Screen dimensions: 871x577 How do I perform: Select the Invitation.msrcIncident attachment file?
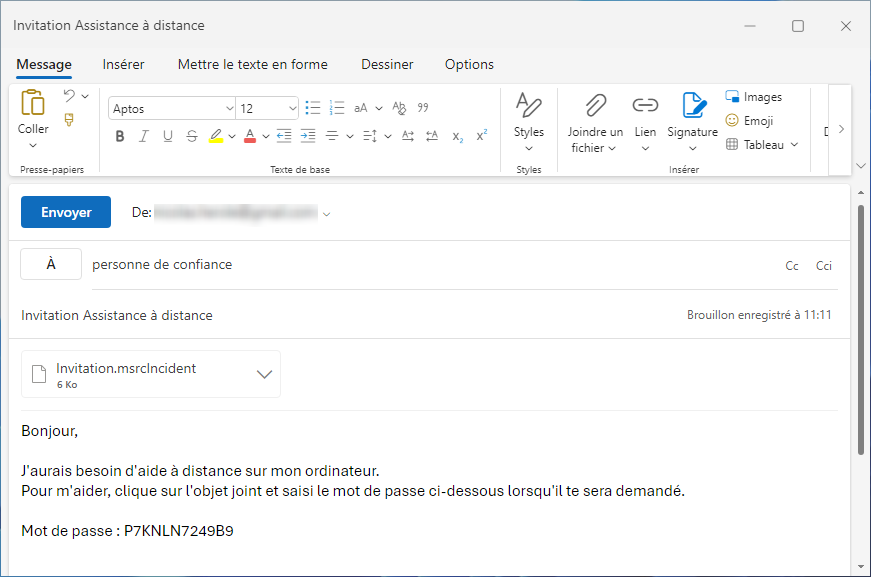(x=151, y=374)
